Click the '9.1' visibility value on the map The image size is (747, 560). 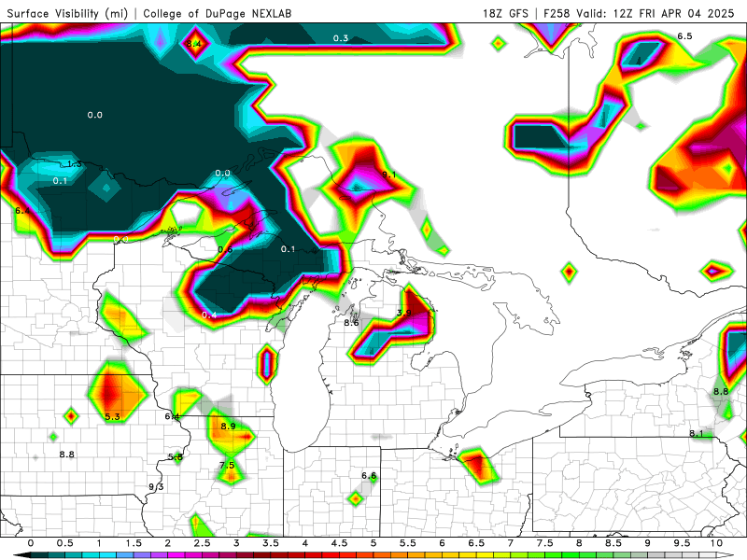pos(389,175)
